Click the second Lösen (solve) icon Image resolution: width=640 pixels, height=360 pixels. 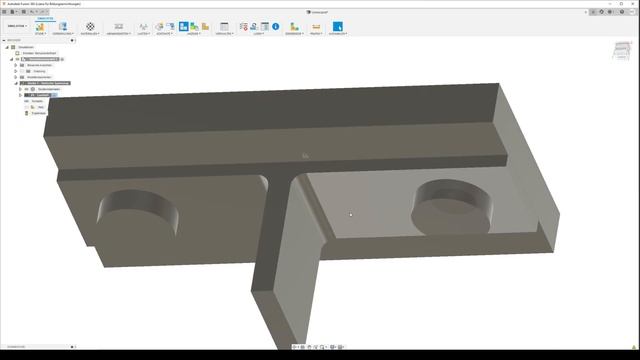click(254, 27)
